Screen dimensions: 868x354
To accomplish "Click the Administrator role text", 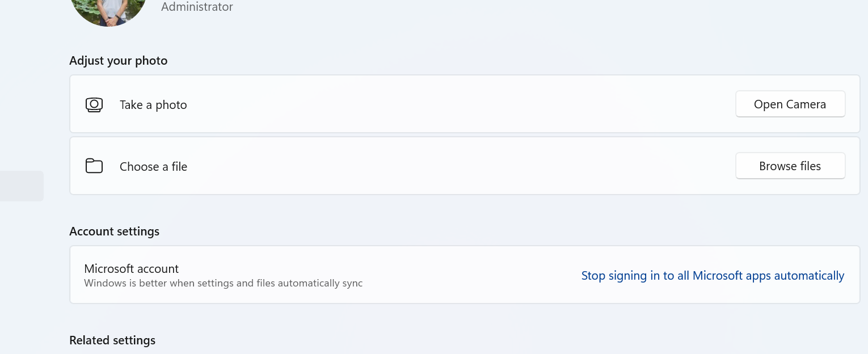I will coord(197,7).
